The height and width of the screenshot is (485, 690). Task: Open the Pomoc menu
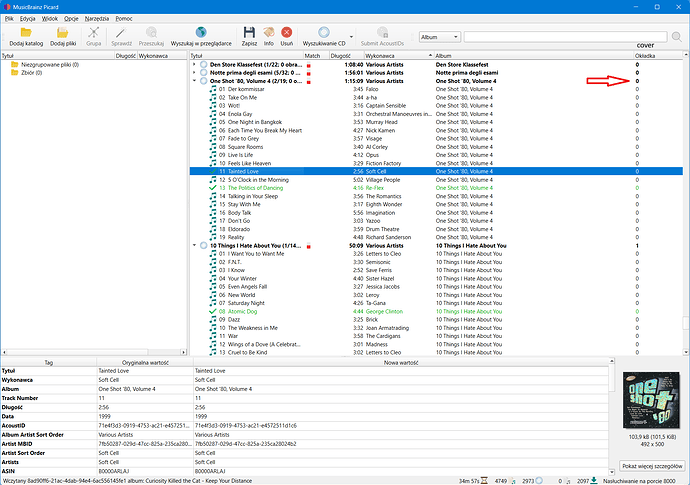click(x=124, y=19)
